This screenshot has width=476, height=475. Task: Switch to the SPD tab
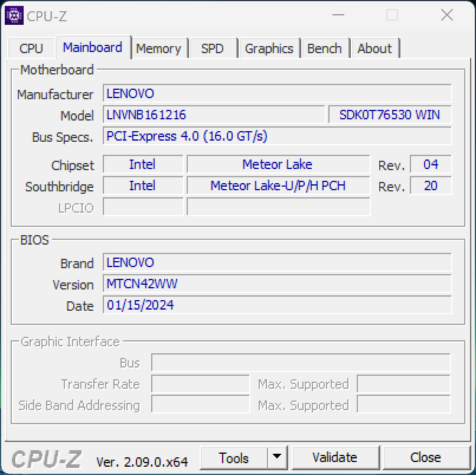coord(213,48)
